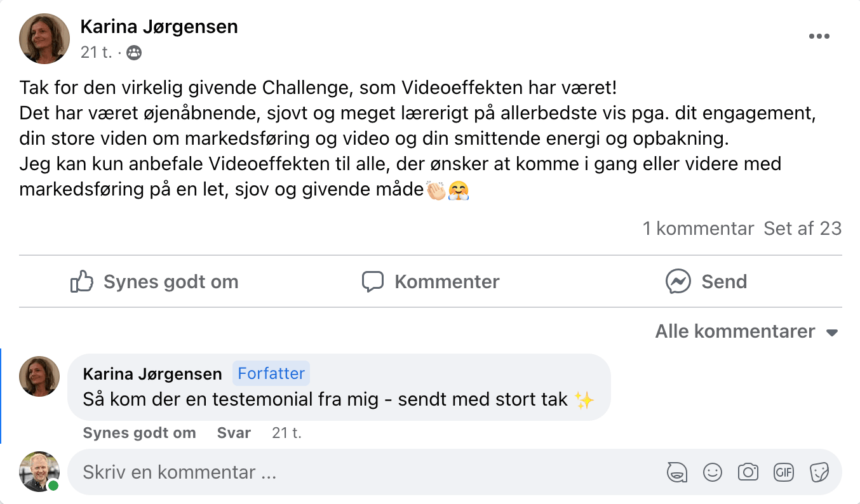This screenshot has width=860, height=504.
Task: Open the GIF picker icon
Action: [784, 472]
